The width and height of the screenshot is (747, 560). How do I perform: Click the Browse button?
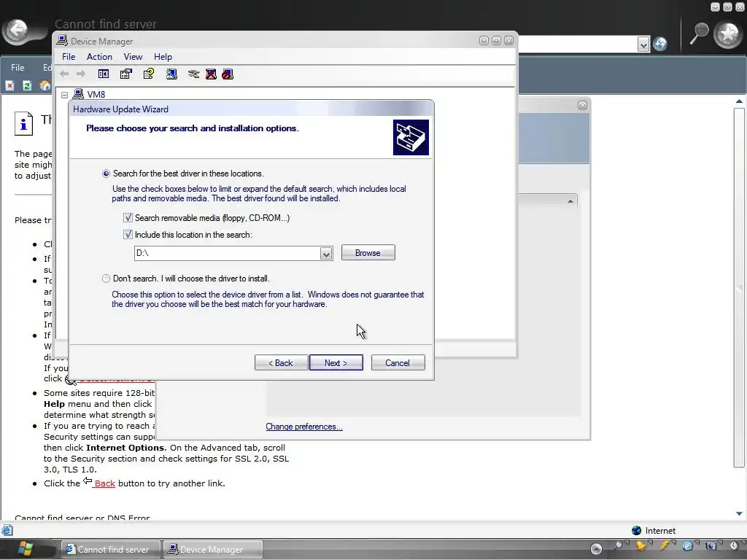click(x=368, y=253)
